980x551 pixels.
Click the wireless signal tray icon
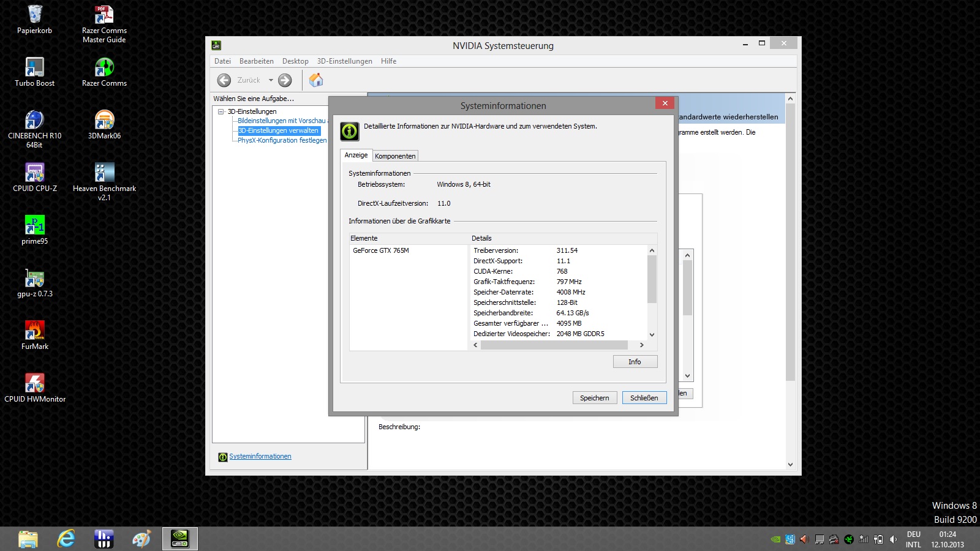point(864,539)
